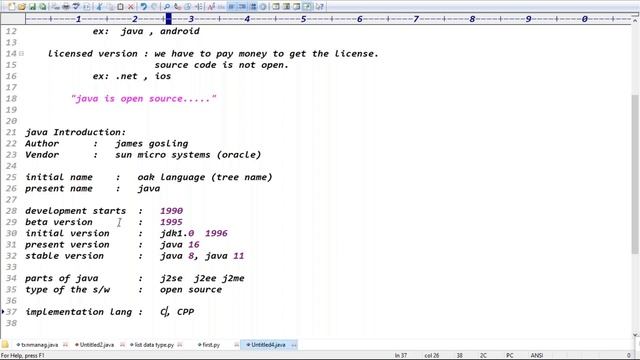Screen dimensions: 640x360
Task: Switch to the Untitled2.java tab
Action: (x=97, y=345)
